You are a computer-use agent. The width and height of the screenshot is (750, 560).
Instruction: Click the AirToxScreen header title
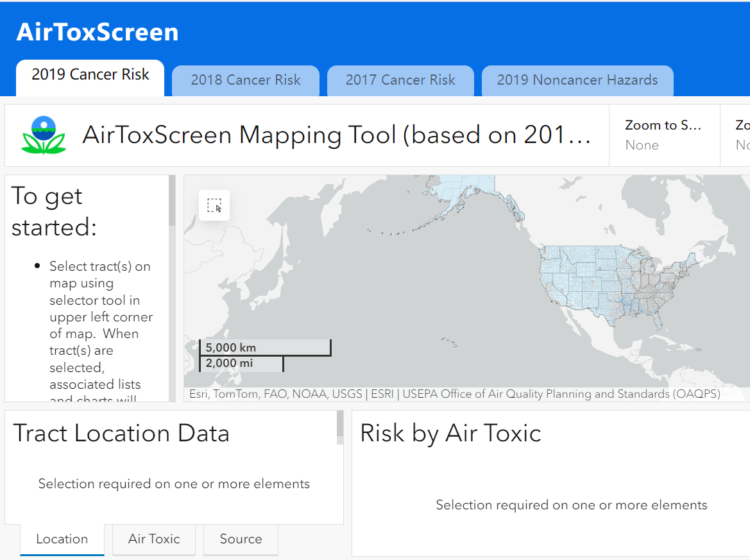tap(98, 32)
